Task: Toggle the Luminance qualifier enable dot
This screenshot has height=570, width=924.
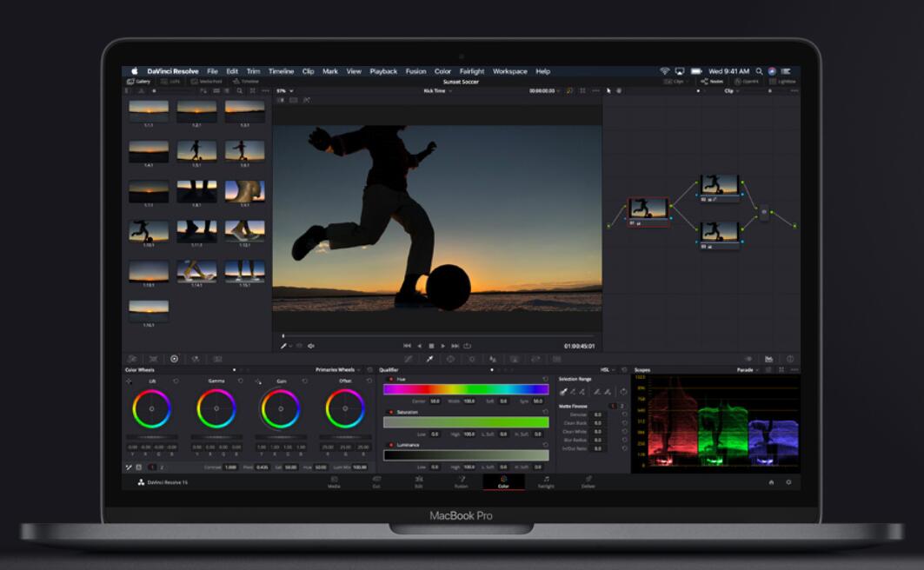Action: [392, 445]
